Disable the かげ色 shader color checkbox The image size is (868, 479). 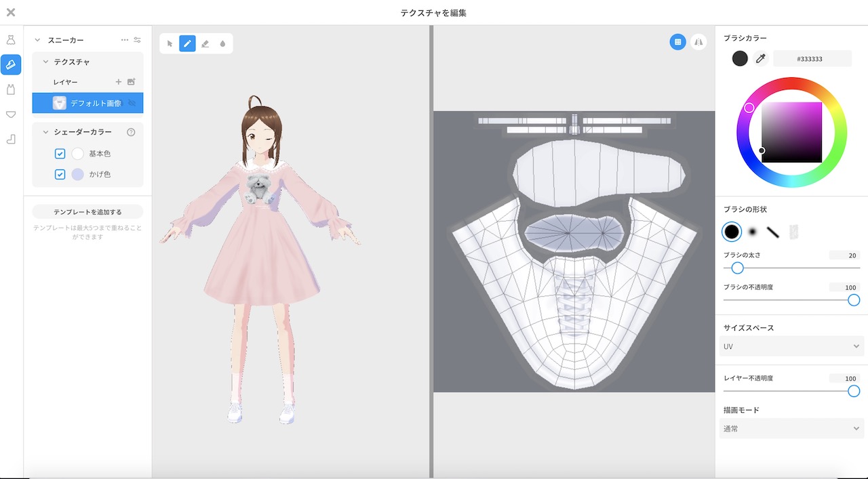60,174
